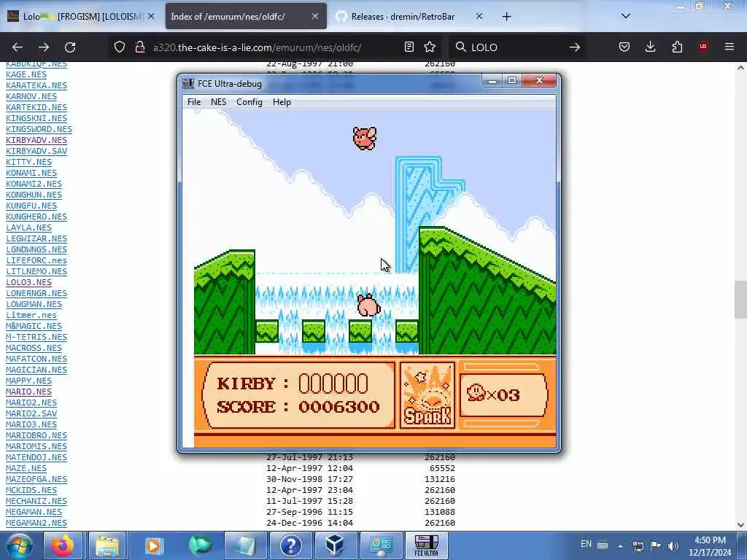Open File Explorer folder taskbar icon
The image size is (747, 560).
tap(107, 545)
